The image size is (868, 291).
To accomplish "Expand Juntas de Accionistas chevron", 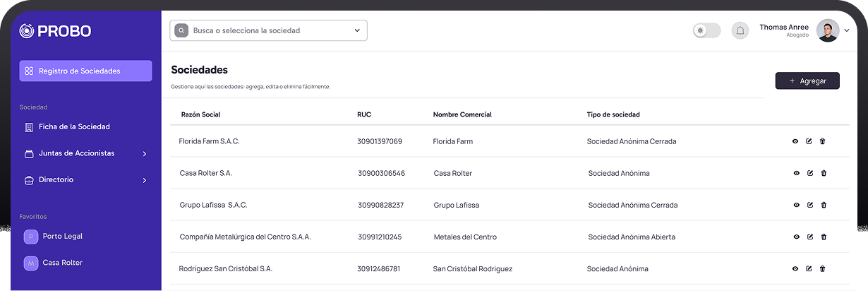I will pos(144,154).
